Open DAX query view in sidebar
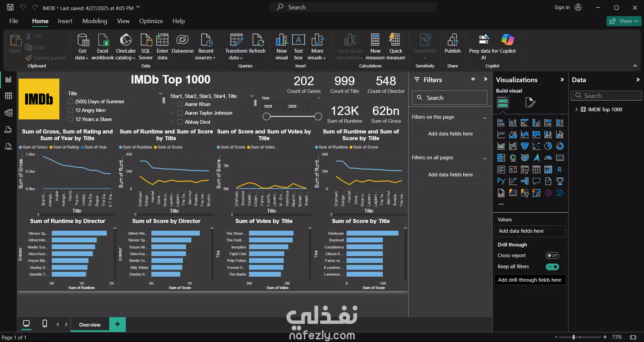Image resolution: width=644 pixels, height=342 pixels. click(x=8, y=130)
